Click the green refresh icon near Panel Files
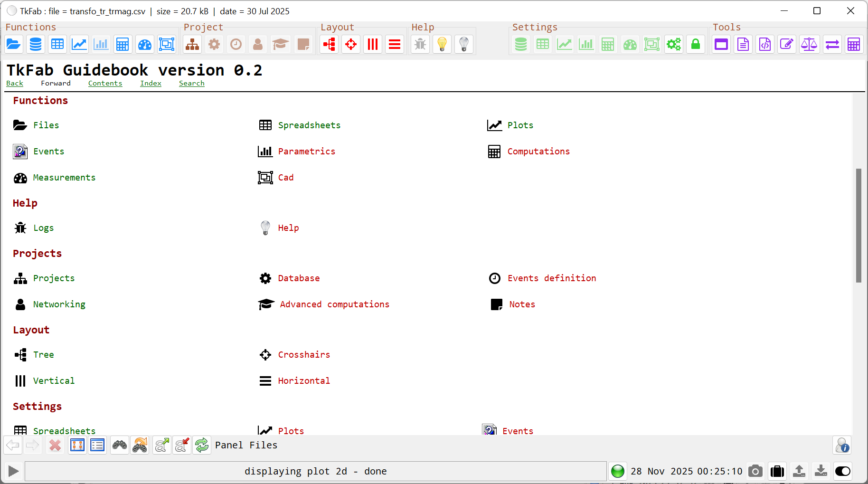This screenshot has height=484, width=868. coord(201,445)
